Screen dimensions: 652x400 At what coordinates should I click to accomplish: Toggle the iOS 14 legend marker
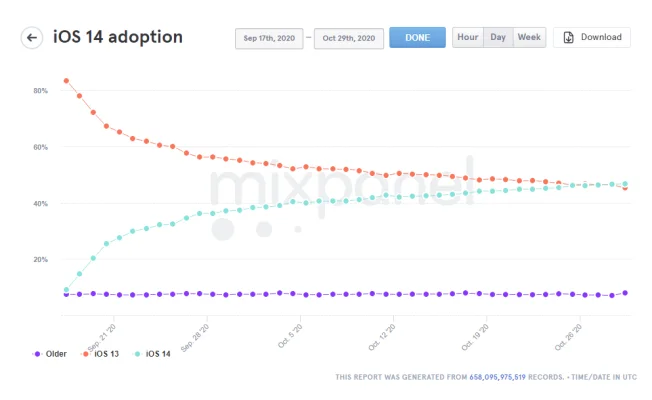pos(137,354)
